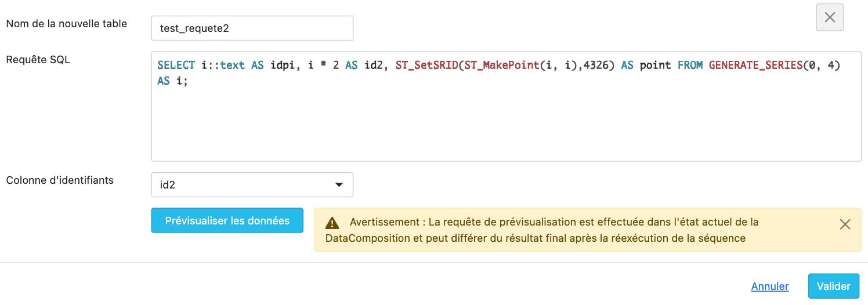Click the Colonne d'identifiants label
Image resolution: width=868 pixels, height=305 pixels.
click(x=60, y=180)
